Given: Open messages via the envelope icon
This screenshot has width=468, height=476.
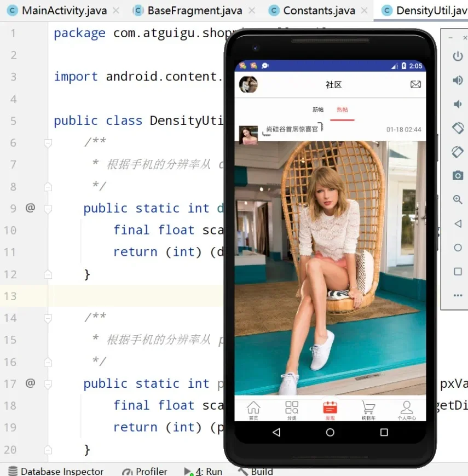Looking at the screenshot, I should pyautogui.click(x=415, y=85).
